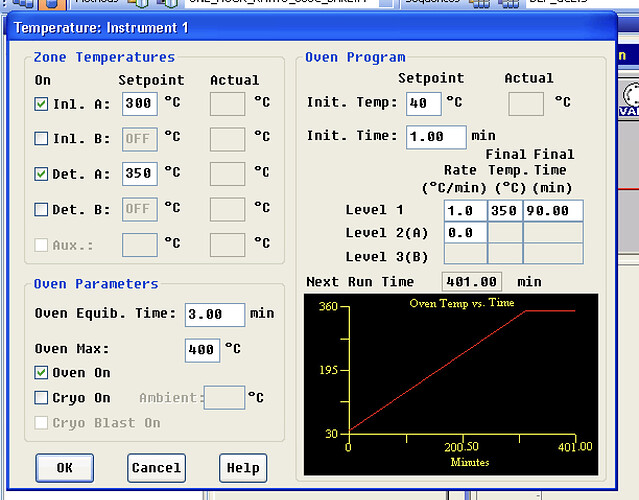
Task: Click the Level 2(A) Final Time cell
Action: coord(553,233)
